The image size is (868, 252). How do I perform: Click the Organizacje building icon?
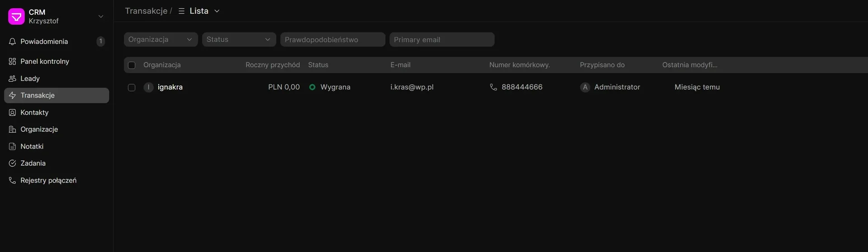click(x=12, y=129)
